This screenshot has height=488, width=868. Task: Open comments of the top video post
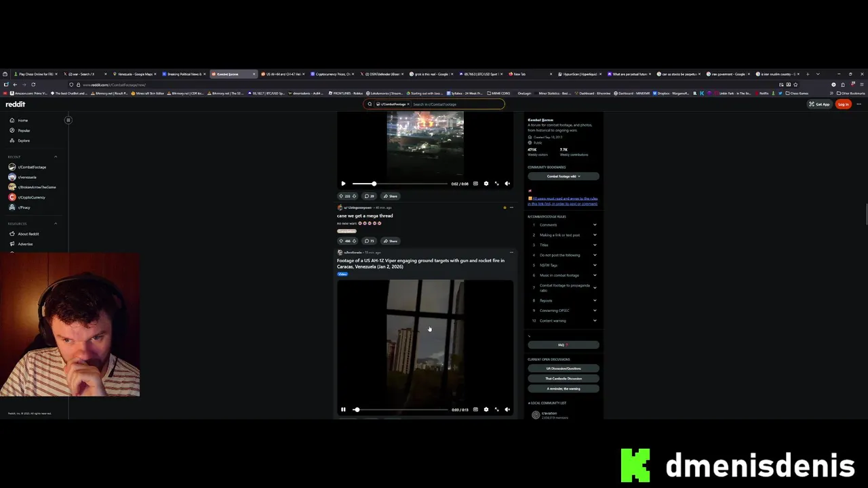click(370, 196)
